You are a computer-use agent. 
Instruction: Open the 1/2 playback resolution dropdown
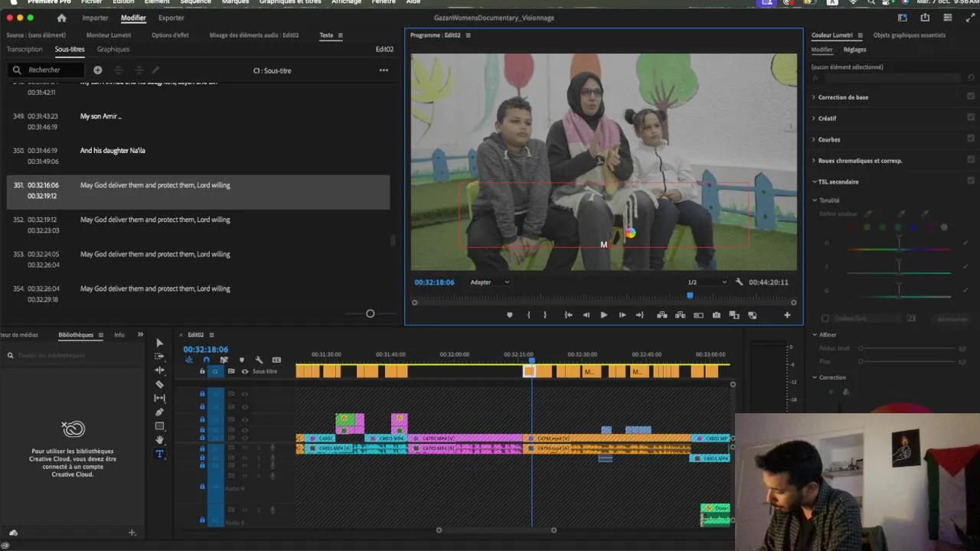pos(707,282)
